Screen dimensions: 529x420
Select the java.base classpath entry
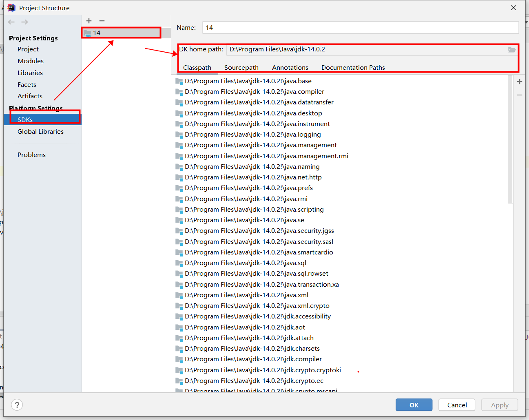tap(243, 81)
